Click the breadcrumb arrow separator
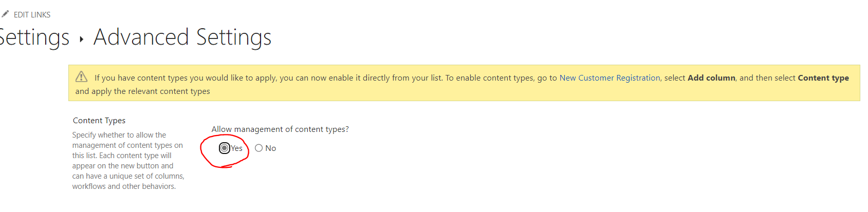This screenshot has width=868, height=212. (81, 39)
